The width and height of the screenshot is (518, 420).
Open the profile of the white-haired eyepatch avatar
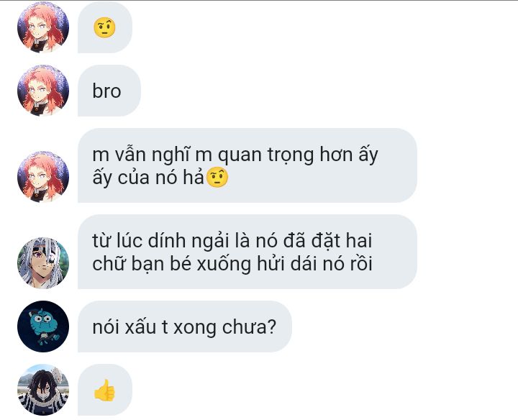pyautogui.click(x=43, y=262)
